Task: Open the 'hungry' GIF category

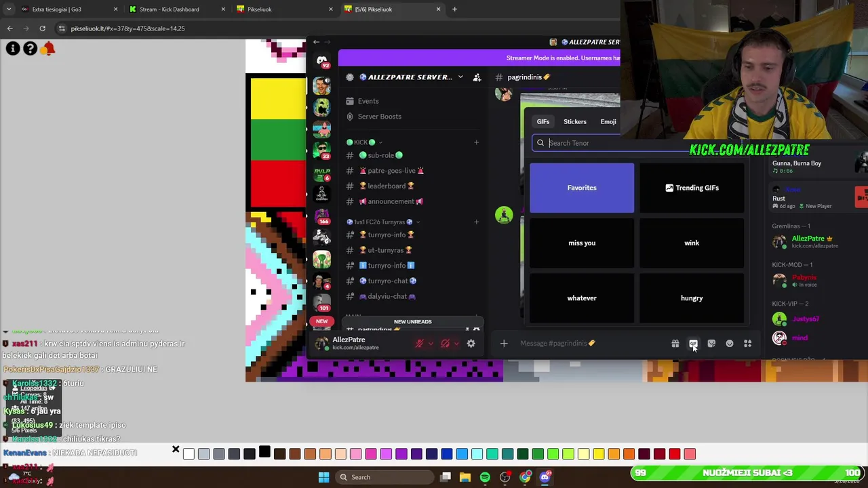Action: tap(692, 298)
